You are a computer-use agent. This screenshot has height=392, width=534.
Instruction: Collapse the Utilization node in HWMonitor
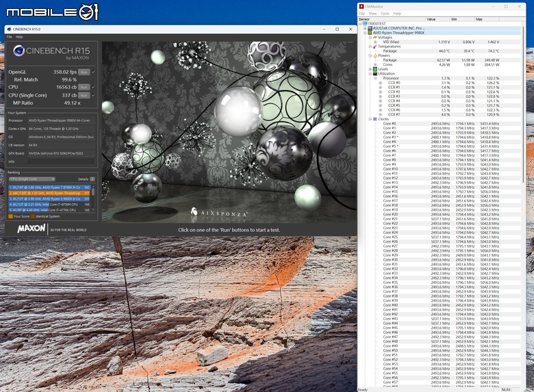pyautogui.click(x=370, y=73)
